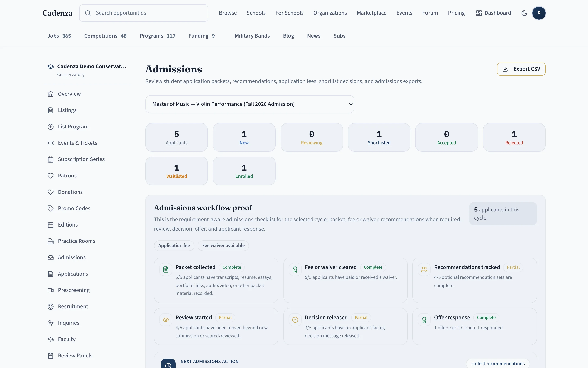Click the Application fee tag
The width and height of the screenshot is (588, 368).
(x=174, y=246)
